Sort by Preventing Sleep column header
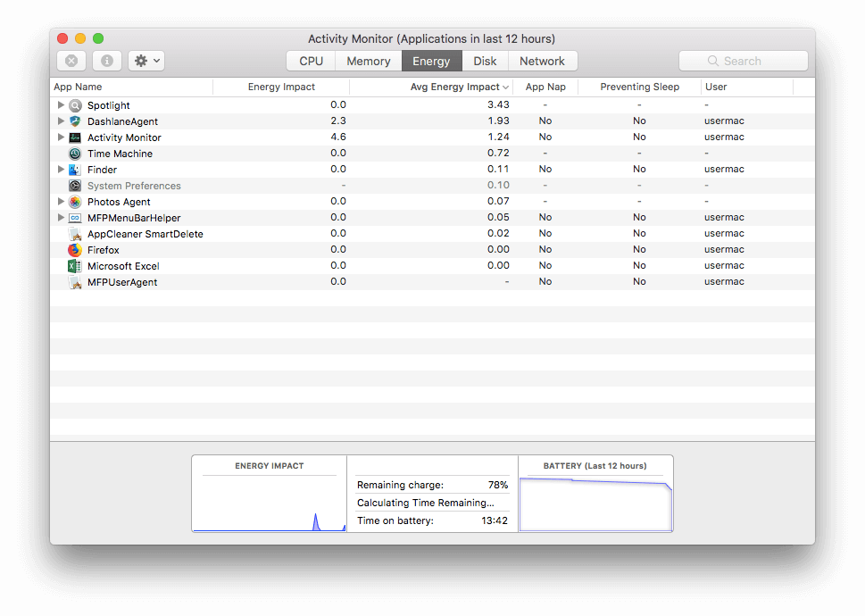The width and height of the screenshot is (865, 616). pyautogui.click(x=639, y=87)
